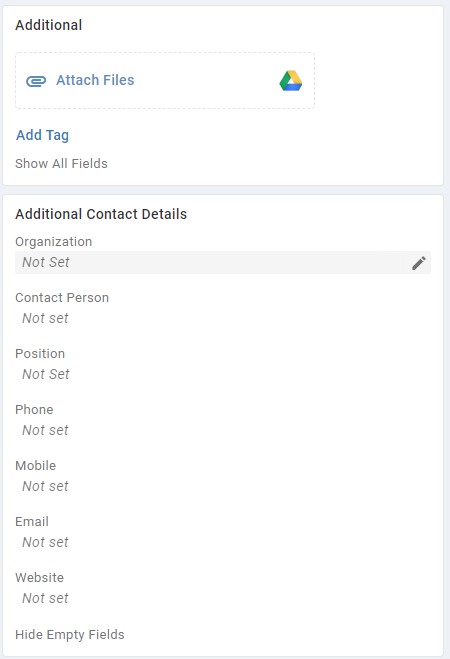
Task: Set the Mobile field value
Action: (45, 486)
